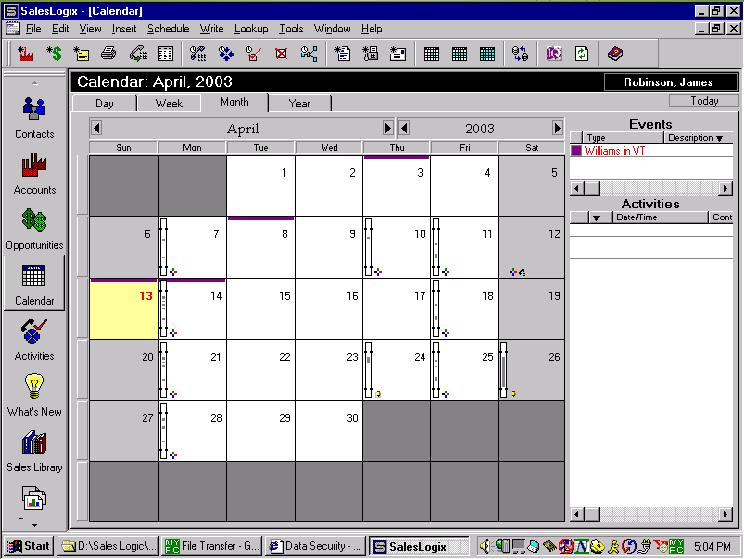744x559 pixels.
Task: Click the speaker volume tray icon
Action: click(x=484, y=547)
